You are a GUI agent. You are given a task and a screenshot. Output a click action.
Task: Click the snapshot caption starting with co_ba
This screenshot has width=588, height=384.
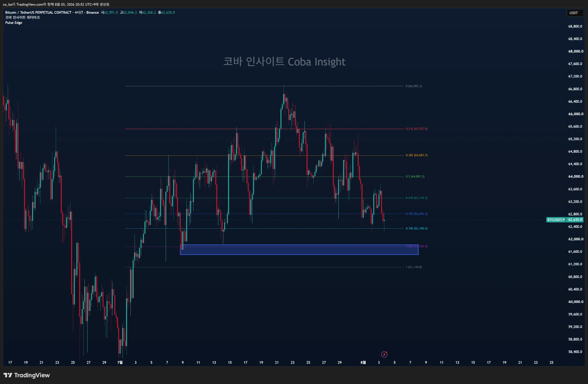pyautogui.click(x=56, y=4)
